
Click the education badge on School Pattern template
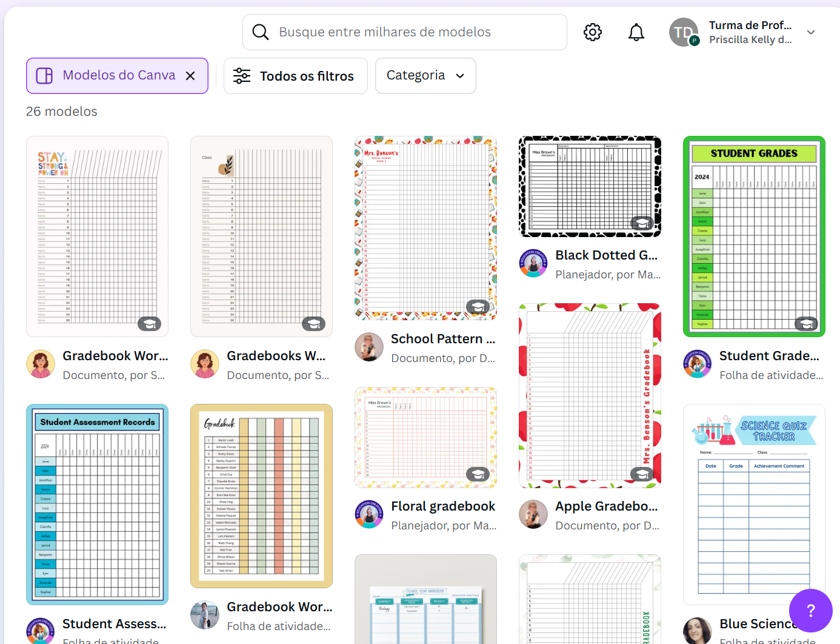click(x=478, y=307)
